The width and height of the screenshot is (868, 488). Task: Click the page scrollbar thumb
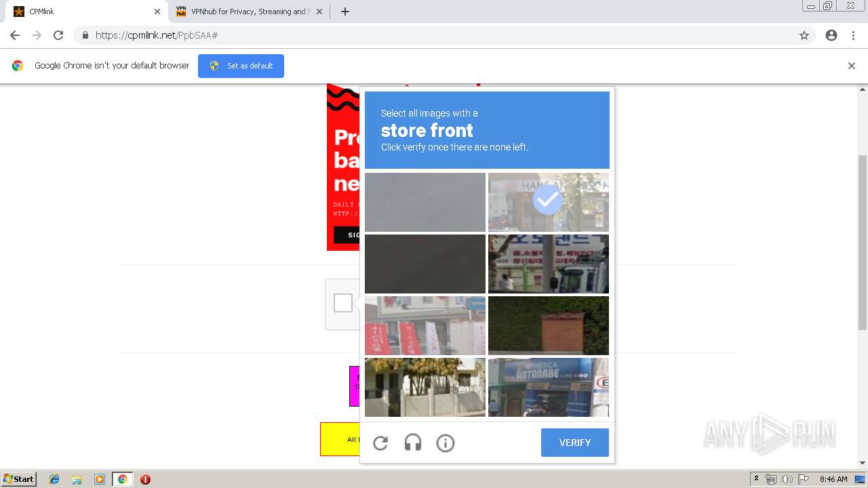coord(863,242)
